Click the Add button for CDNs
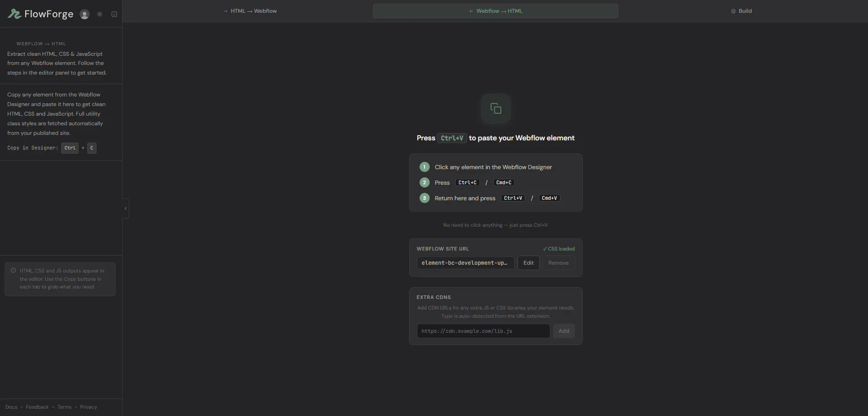 coord(564,331)
